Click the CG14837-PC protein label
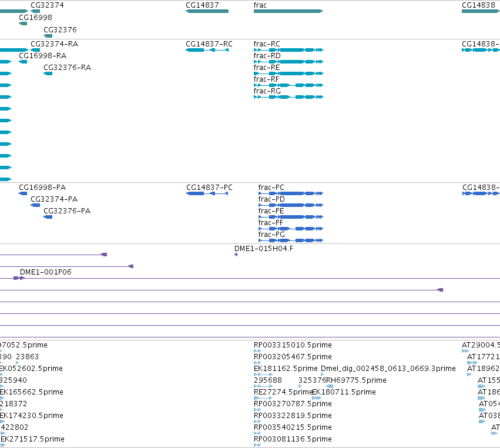 tap(210, 188)
